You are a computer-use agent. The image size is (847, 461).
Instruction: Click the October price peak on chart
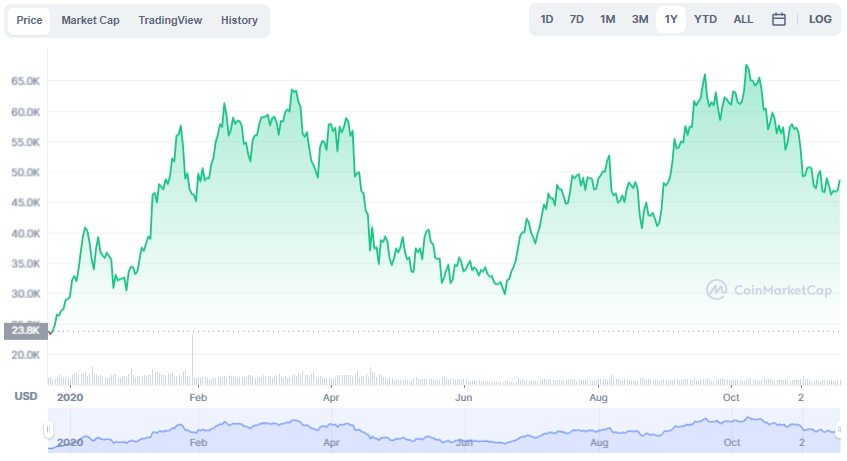(x=747, y=66)
